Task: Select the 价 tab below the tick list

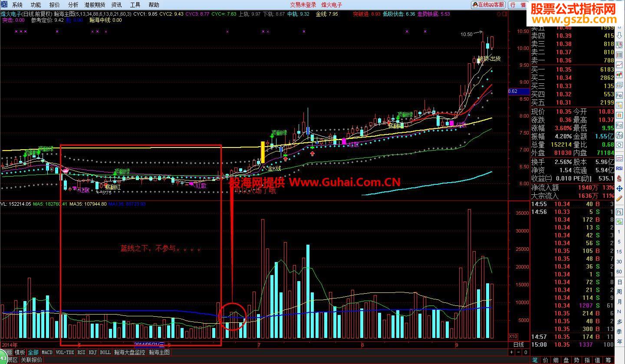Action: [546, 360]
